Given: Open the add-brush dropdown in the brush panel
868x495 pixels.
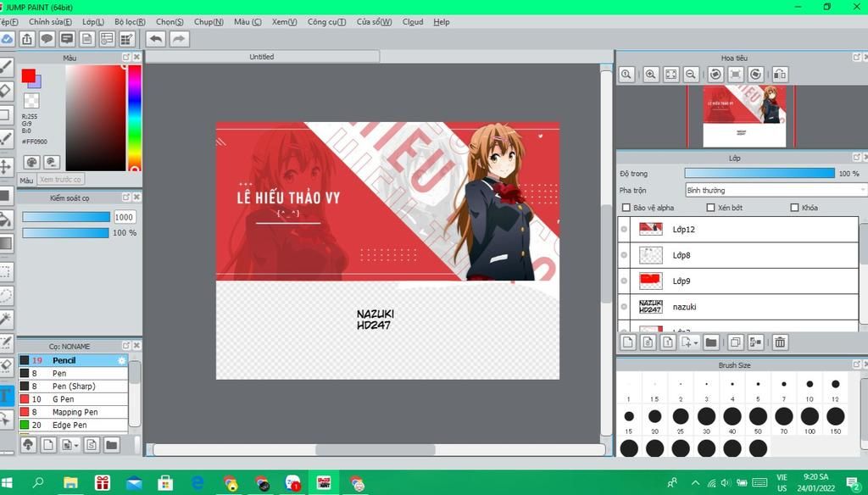Looking at the screenshot, I should tap(75, 445).
